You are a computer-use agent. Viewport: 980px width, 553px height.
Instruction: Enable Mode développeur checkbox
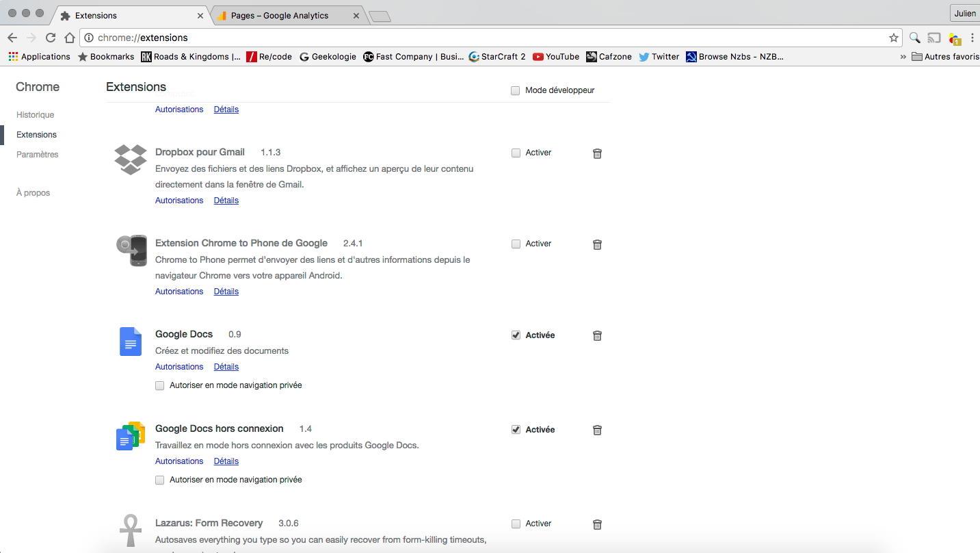pos(516,90)
